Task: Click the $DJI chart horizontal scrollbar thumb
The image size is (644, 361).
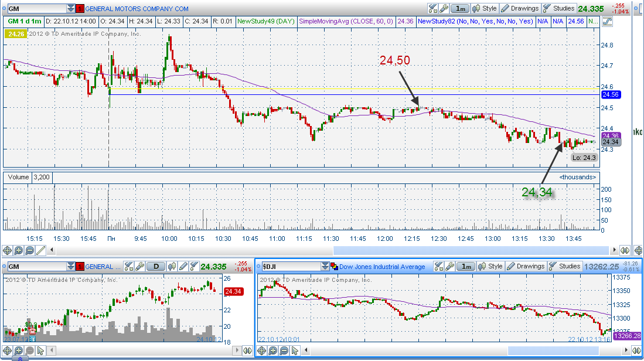Action: (x=553, y=350)
